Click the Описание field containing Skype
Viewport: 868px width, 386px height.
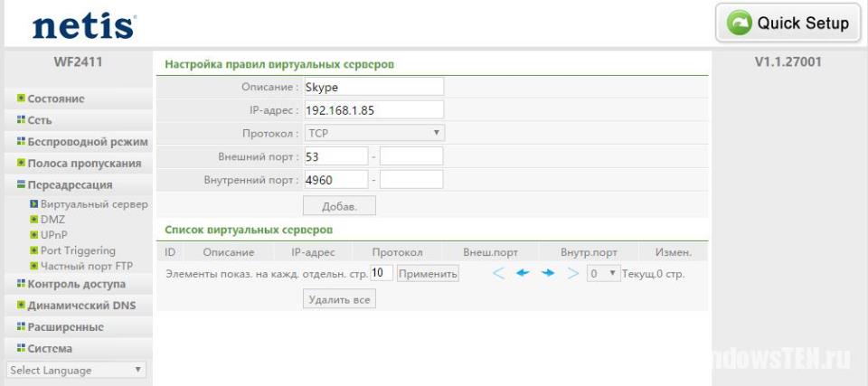(x=373, y=86)
